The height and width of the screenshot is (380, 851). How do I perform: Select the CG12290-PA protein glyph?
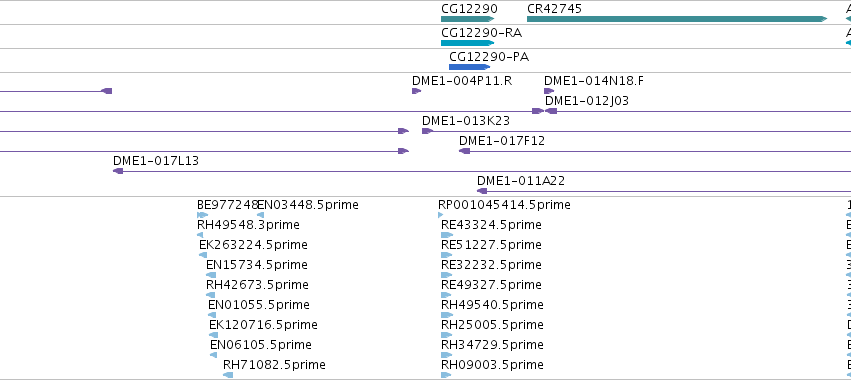tap(469, 67)
